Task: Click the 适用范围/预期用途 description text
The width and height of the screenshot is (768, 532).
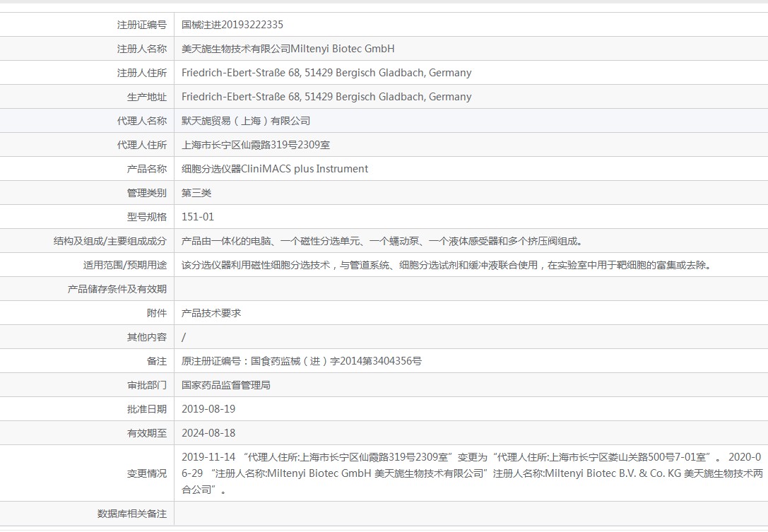Action: [x=447, y=264]
